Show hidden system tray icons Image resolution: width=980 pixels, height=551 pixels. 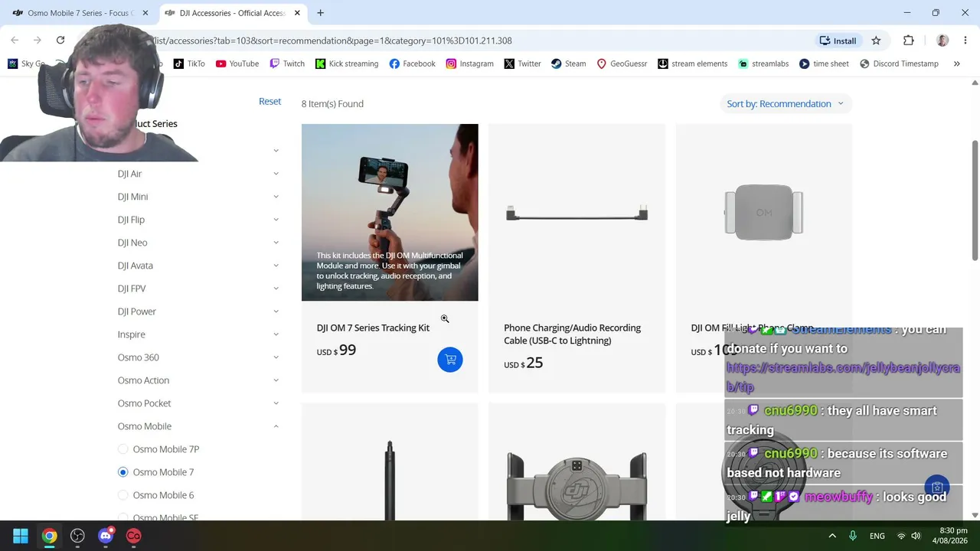pyautogui.click(x=832, y=536)
